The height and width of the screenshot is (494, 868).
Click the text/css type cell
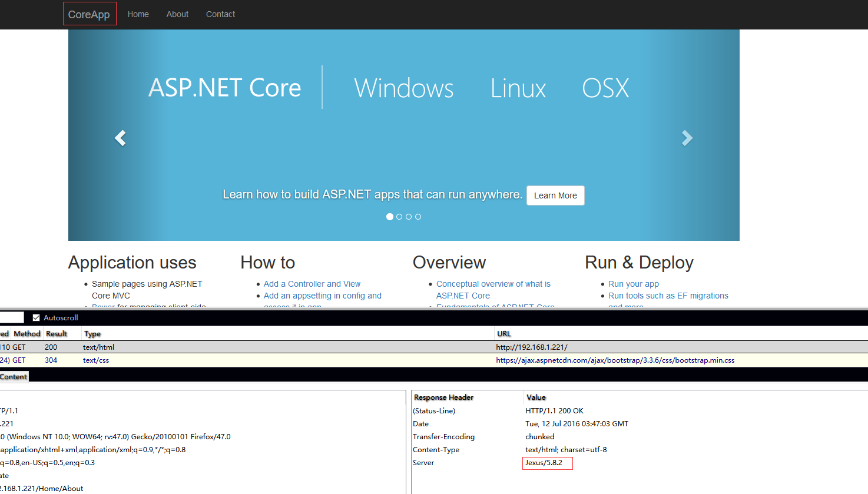pyautogui.click(x=96, y=360)
